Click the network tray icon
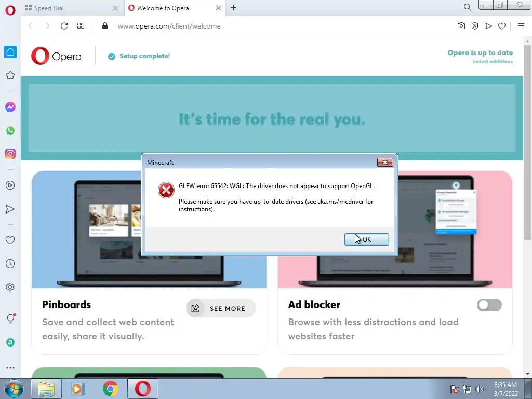The height and width of the screenshot is (399, 532). [467, 389]
